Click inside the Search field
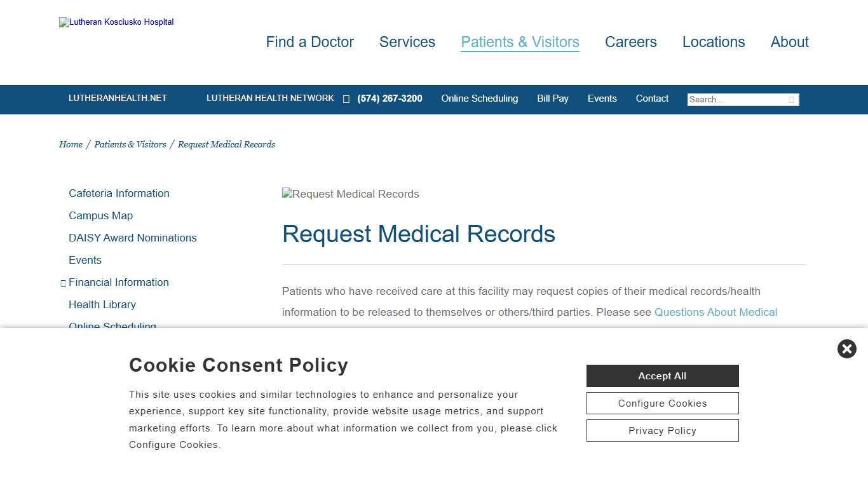 (737, 99)
